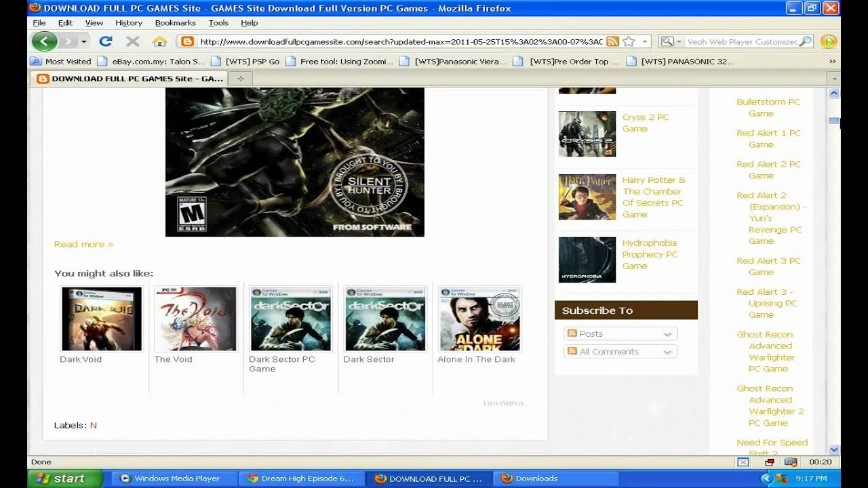The width and height of the screenshot is (868, 488).
Task: Open a new tab with the plus button
Action: [240, 79]
